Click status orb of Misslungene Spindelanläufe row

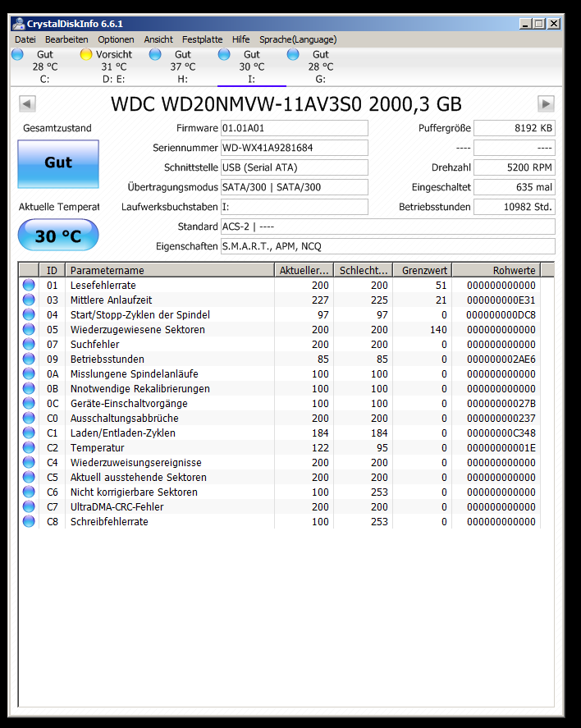[29, 373]
